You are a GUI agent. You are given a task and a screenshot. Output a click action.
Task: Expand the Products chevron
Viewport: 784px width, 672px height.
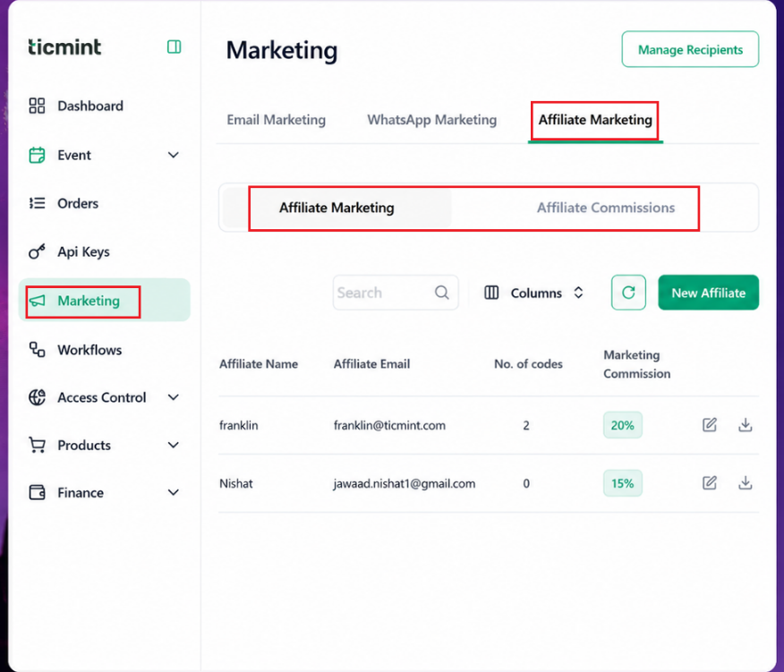[174, 445]
